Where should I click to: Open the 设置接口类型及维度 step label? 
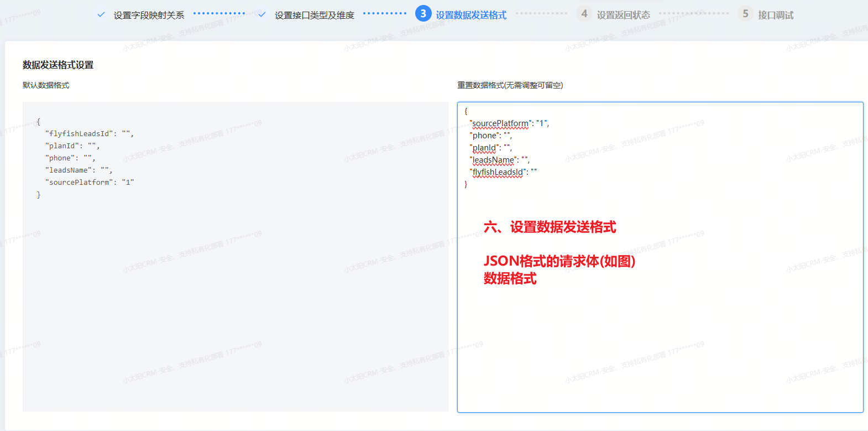pos(315,15)
